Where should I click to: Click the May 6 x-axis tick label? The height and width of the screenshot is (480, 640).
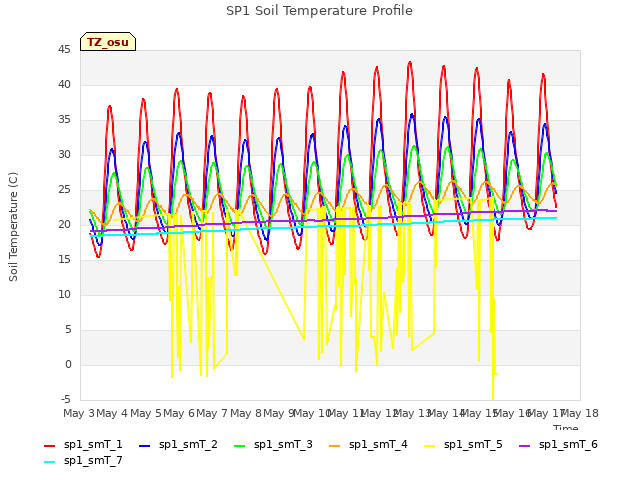point(179,413)
